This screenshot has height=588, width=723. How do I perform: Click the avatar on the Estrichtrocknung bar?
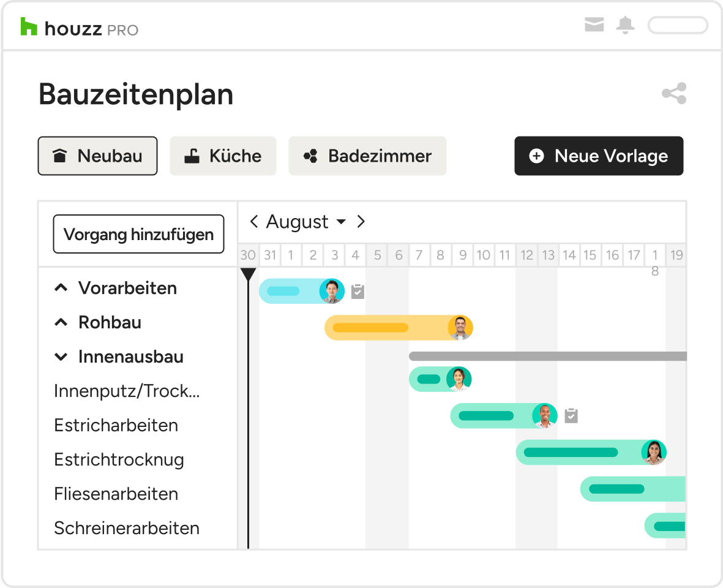click(653, 453)
